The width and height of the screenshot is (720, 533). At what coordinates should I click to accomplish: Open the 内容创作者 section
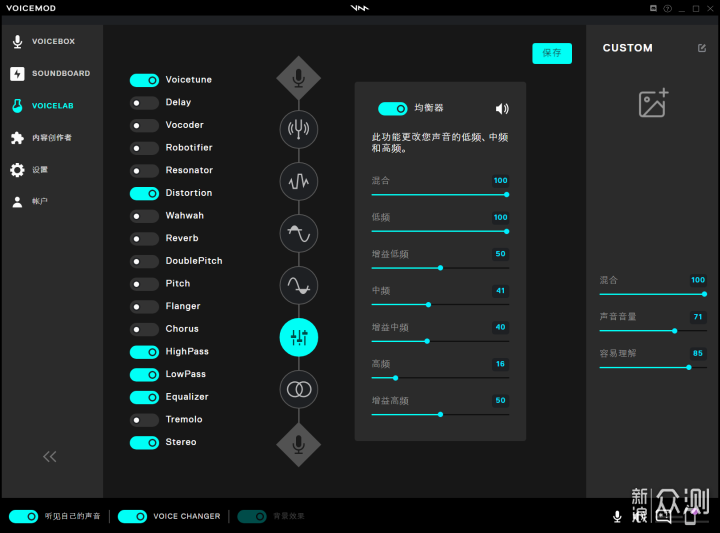(52, 138)
